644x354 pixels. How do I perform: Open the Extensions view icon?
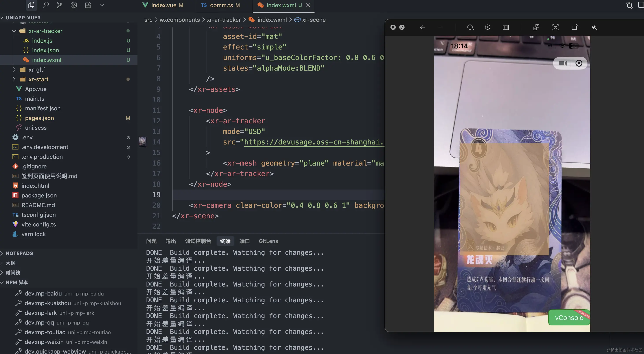88,5
